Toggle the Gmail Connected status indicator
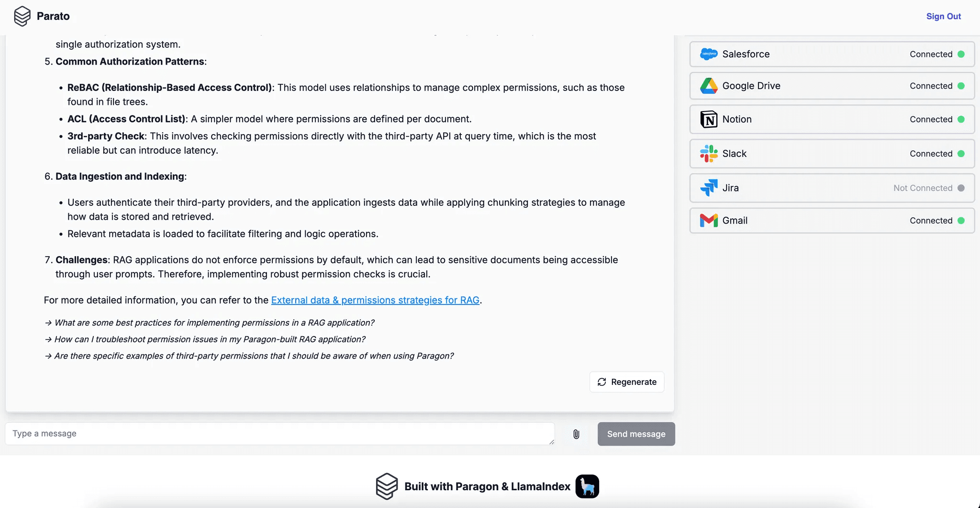Screen dimensions: 980x508 (x=961, y=221)
